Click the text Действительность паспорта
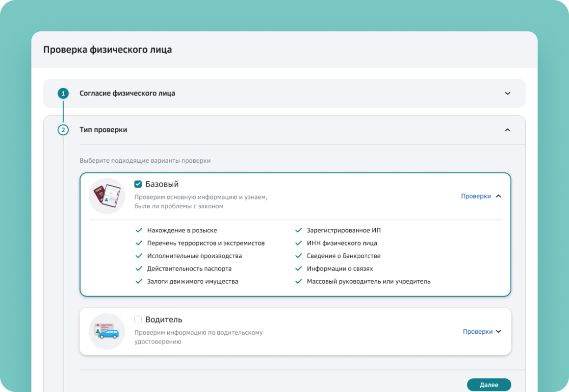This screenshot has height=392, width=569. click(x=189, y=269)
